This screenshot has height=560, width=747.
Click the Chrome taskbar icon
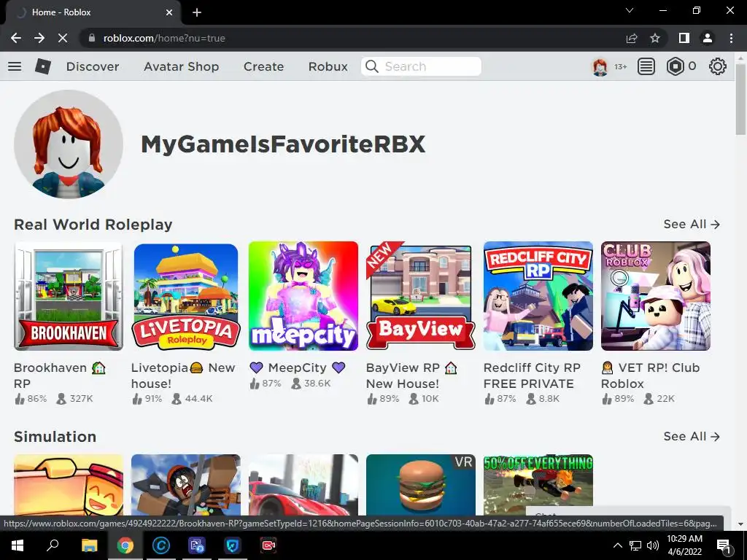pos(125,545)
